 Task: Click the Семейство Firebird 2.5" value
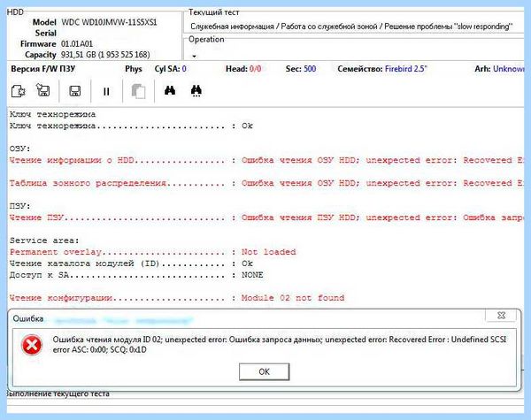tap(382, 69)
